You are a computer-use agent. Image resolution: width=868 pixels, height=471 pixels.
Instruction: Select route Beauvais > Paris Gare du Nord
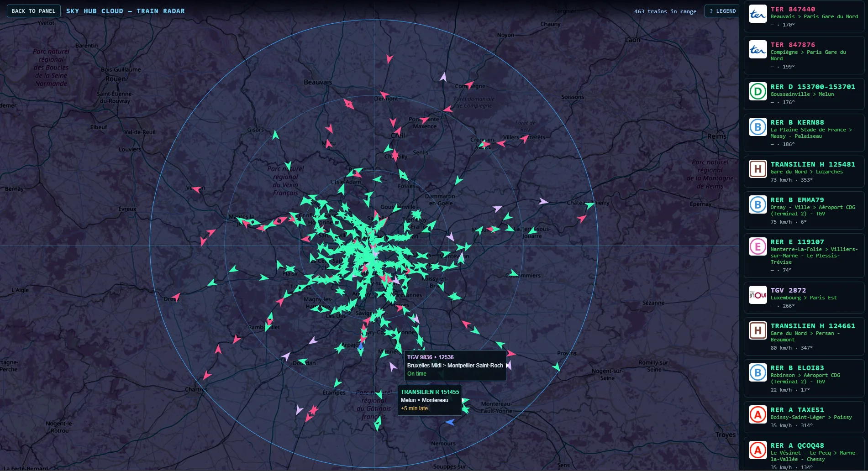(814, 16)
